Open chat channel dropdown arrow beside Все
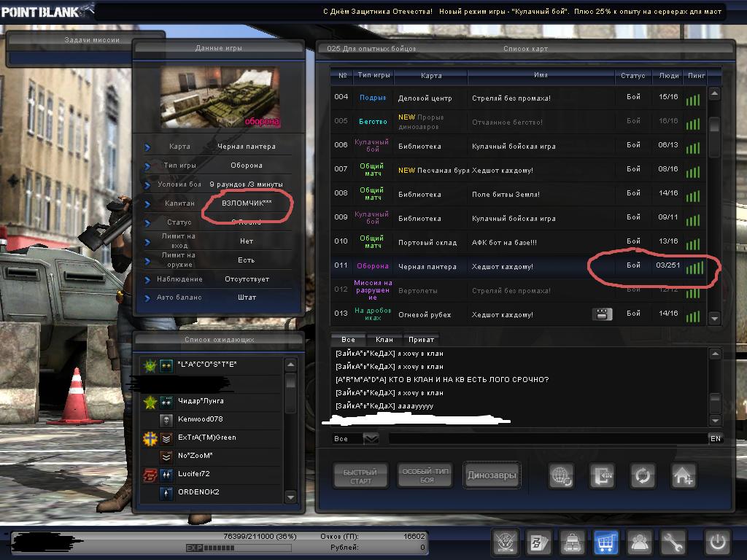 (x=371, y=438)
